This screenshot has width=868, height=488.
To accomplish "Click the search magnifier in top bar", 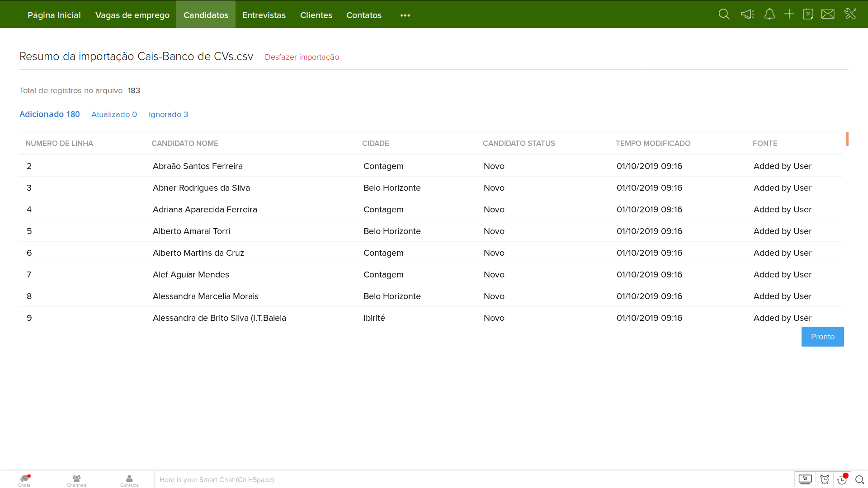I will [x=724, y=14].
